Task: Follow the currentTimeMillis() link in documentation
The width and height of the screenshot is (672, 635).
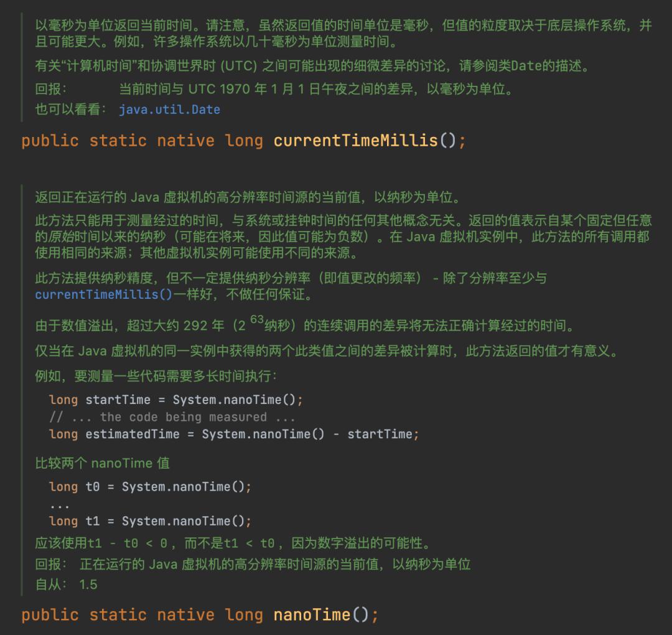Action: 103,294
